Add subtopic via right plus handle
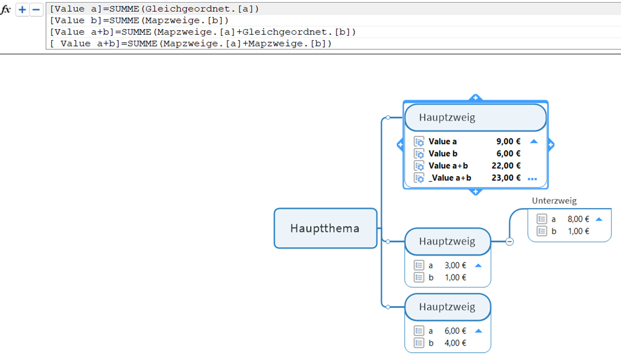This screenshot has width=621, height=364. (x=550, y=145)
